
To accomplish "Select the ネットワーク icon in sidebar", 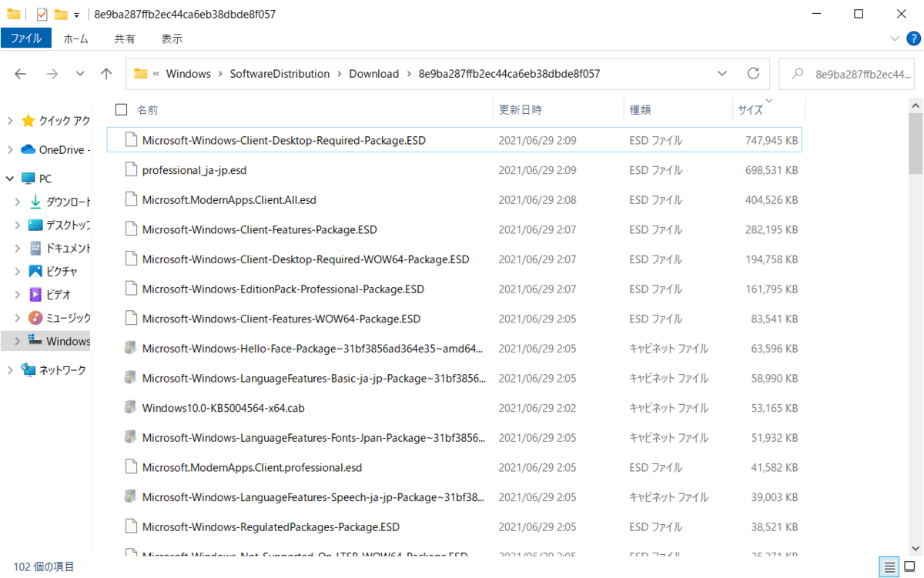I will tap(28, 370).
